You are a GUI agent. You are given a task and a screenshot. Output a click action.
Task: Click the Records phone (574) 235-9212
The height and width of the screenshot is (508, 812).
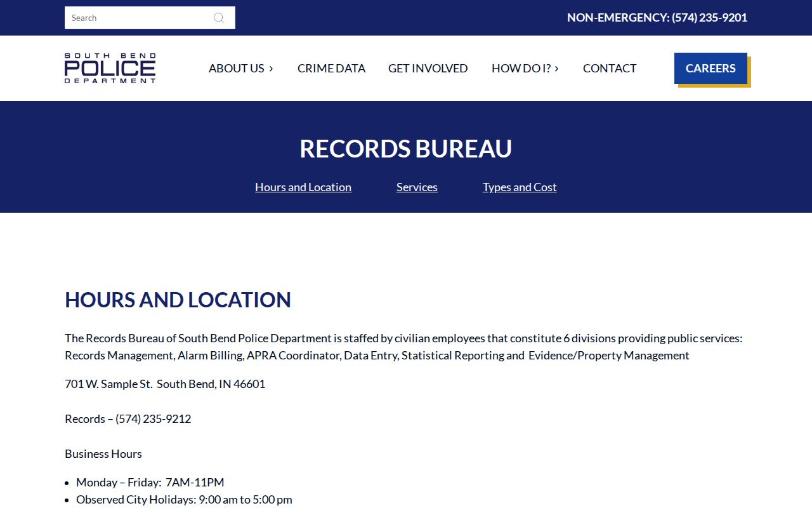pos(153,418)
